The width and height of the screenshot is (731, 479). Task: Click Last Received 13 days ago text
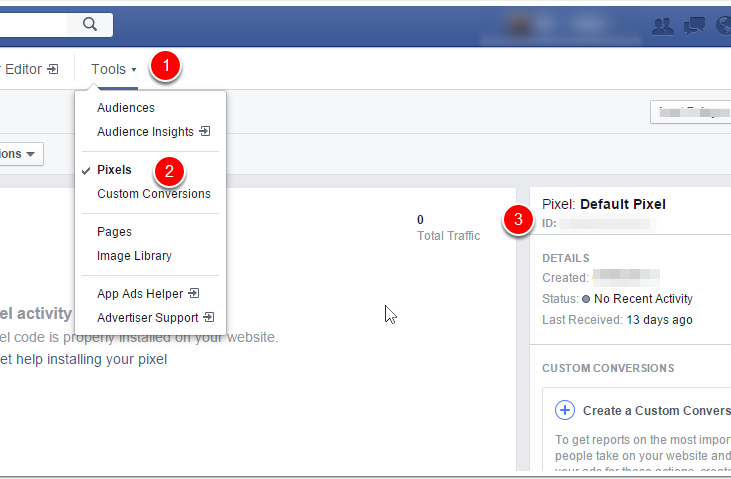coord(617,320)
